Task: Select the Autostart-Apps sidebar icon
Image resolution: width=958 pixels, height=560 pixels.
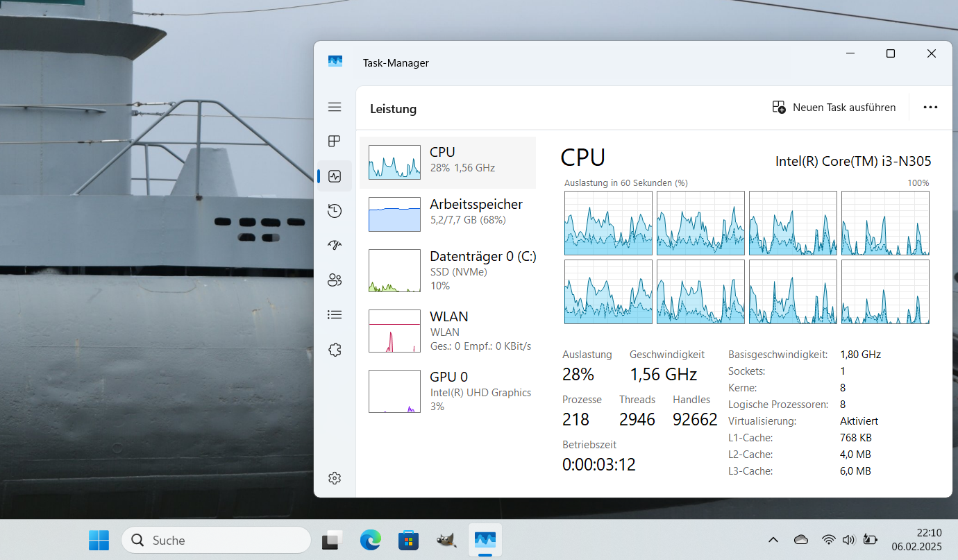Action: pyautogui.click(x=335, y=245)
